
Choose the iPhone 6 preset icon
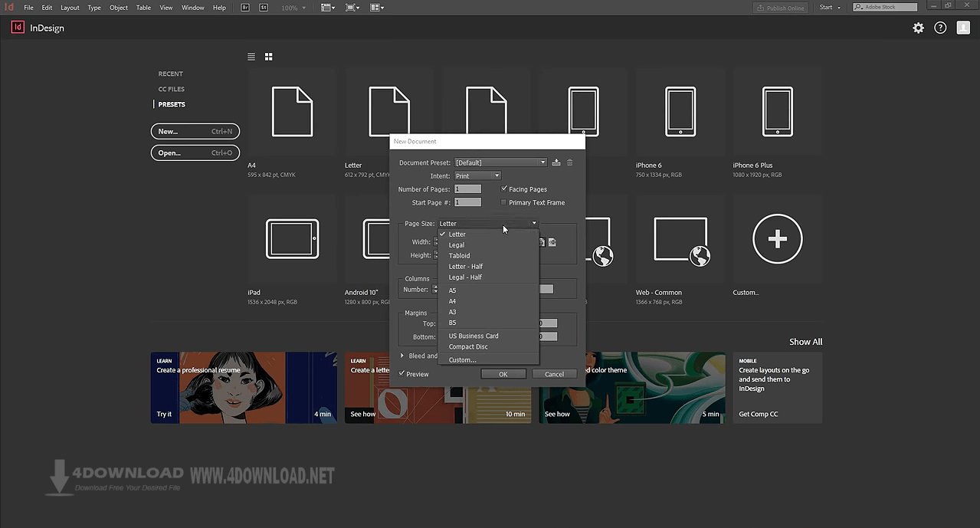(x=680, y=112)
